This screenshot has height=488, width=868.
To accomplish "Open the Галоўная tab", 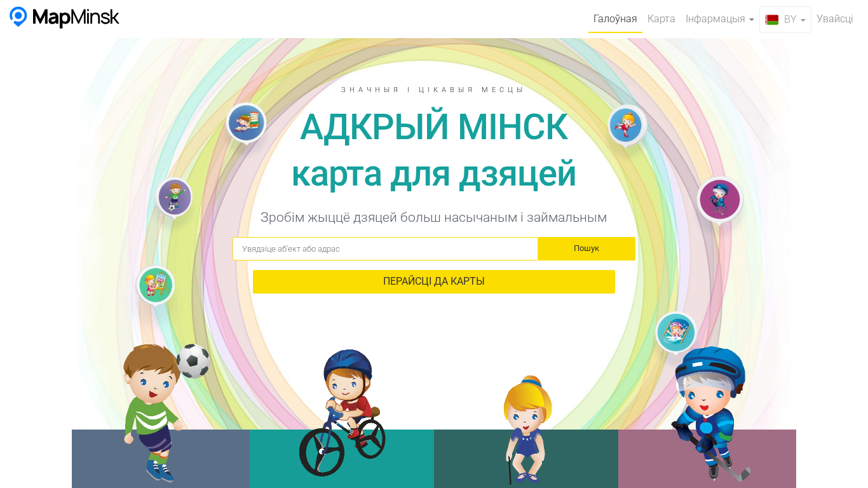I will [615, 19].
